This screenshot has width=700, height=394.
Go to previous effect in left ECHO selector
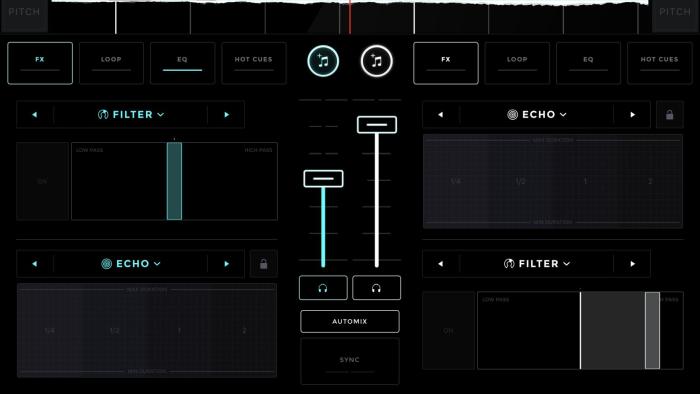click(x=35, y=264)
